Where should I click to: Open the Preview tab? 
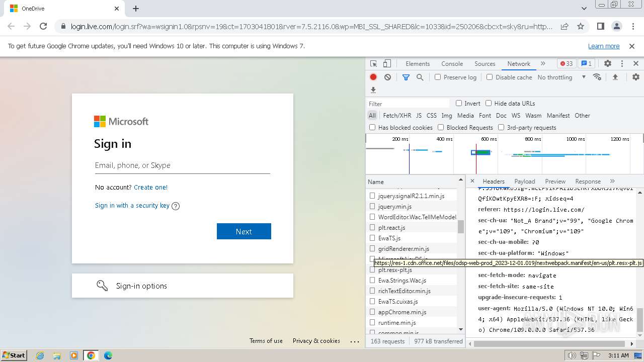click(555, 182)
